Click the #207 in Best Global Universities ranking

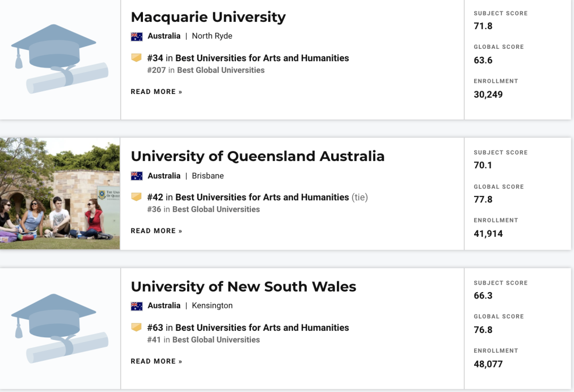206,70
